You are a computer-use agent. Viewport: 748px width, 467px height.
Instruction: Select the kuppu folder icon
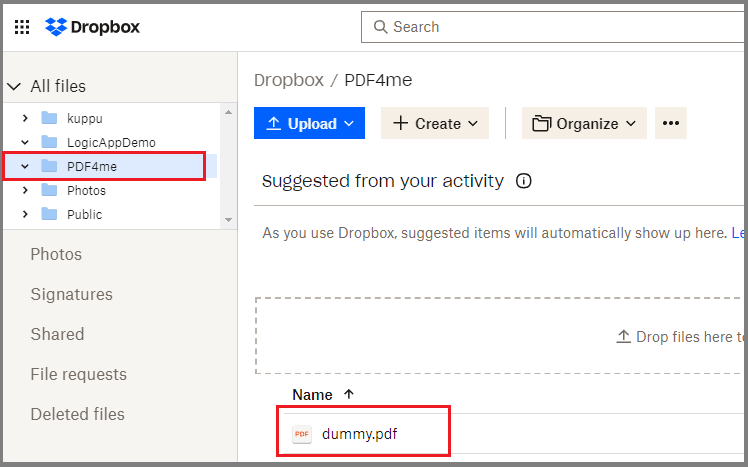tap(49, 118)
